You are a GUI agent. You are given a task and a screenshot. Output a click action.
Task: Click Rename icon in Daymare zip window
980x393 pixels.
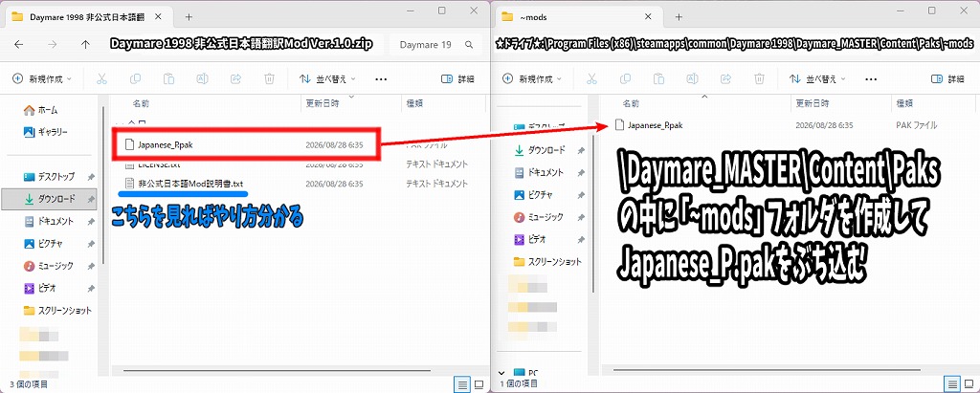[202, 78]
